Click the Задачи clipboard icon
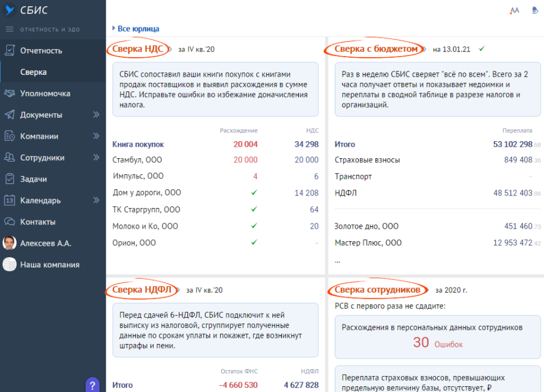The width and height of the screenshot is (544, 392). click(x=9, y=179)
